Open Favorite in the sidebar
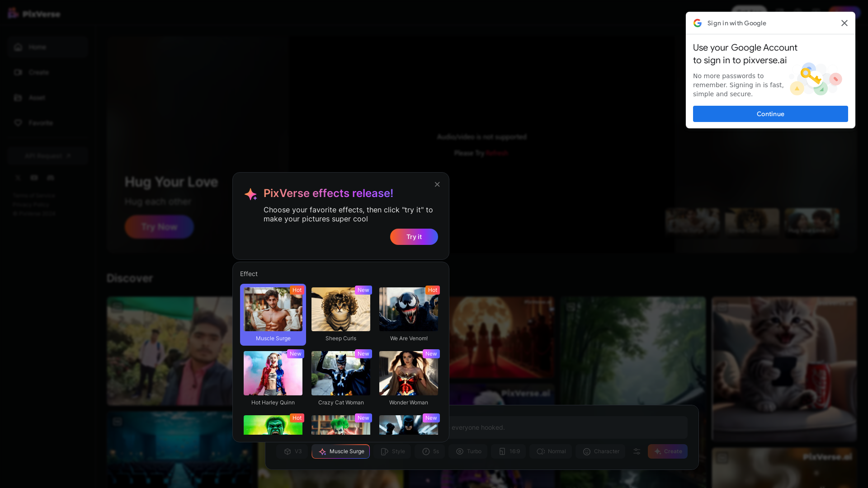868x488 pixels. 47,123
